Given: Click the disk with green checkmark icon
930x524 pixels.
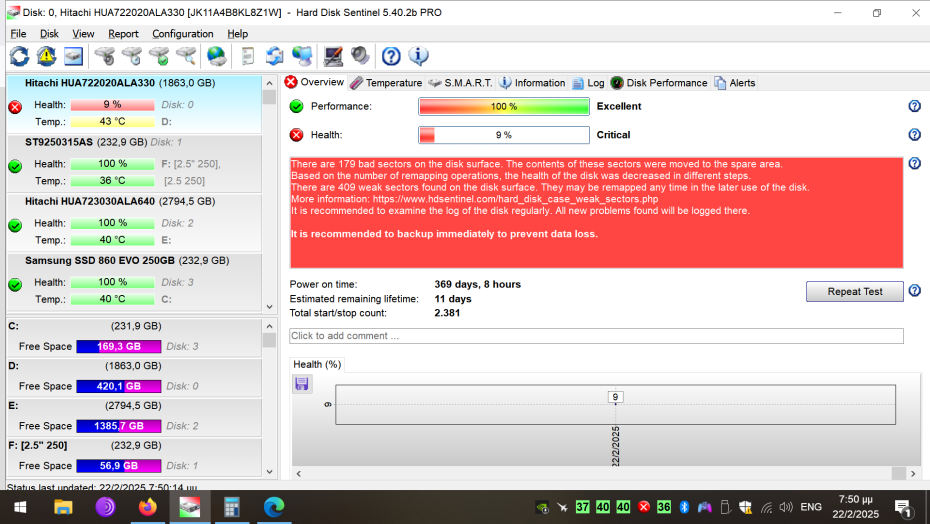Looking at the screenshot, I should [x=159, y=56].
